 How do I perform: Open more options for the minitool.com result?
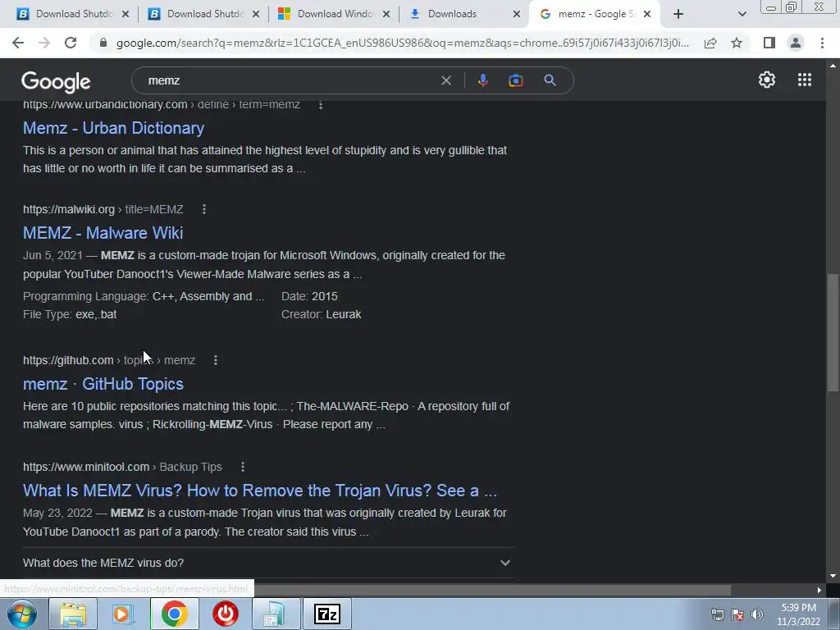click(x=243, y=467)
